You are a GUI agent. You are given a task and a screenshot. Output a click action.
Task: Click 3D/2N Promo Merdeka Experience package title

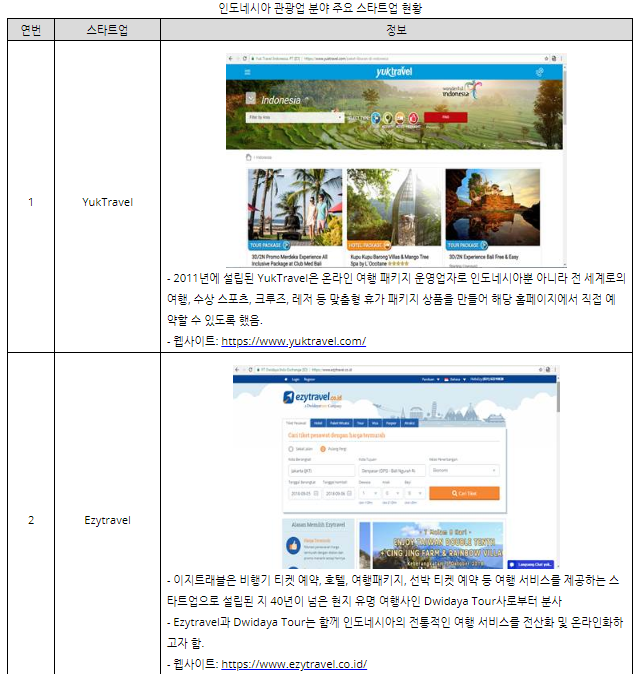click(x=289, y=260)
